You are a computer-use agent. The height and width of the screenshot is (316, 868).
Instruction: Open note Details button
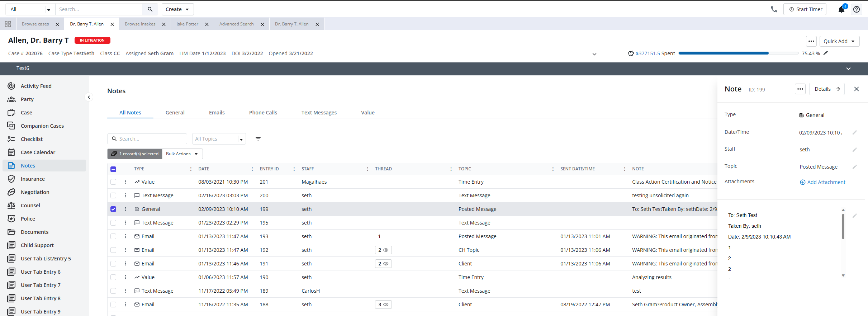click(x=827, y=89)
